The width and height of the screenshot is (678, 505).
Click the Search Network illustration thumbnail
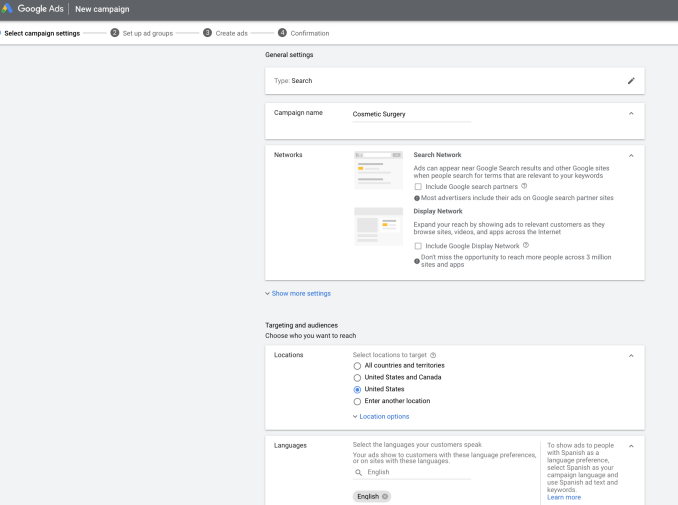[x=378, y=170]
